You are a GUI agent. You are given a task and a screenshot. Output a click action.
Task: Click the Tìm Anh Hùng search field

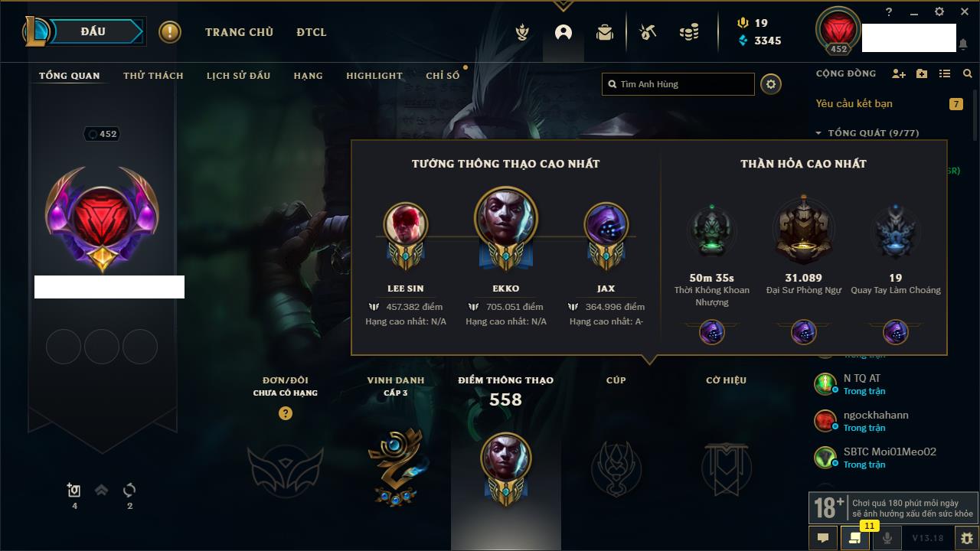tap(678, 84)
